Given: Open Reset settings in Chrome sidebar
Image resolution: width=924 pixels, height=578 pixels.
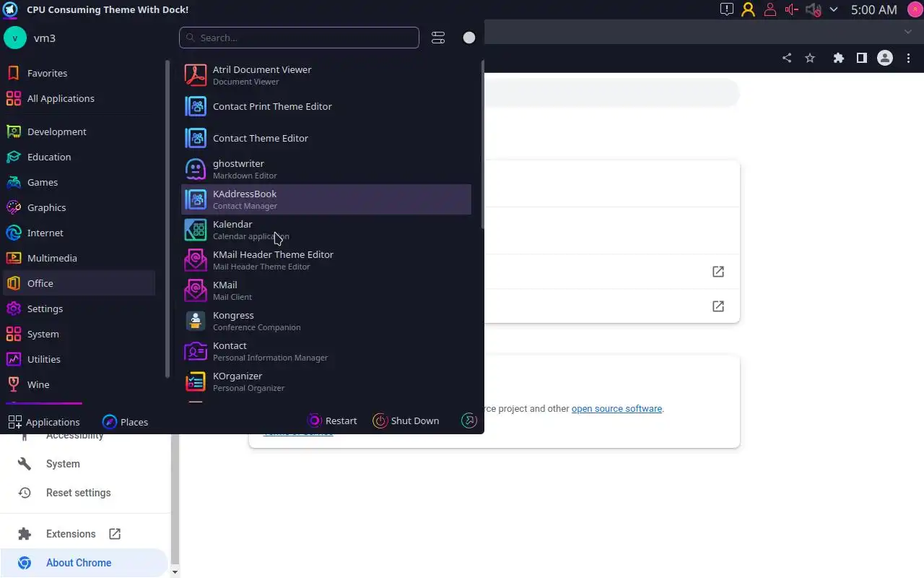Looking at the screenshot, I should [x=84, y=493].
